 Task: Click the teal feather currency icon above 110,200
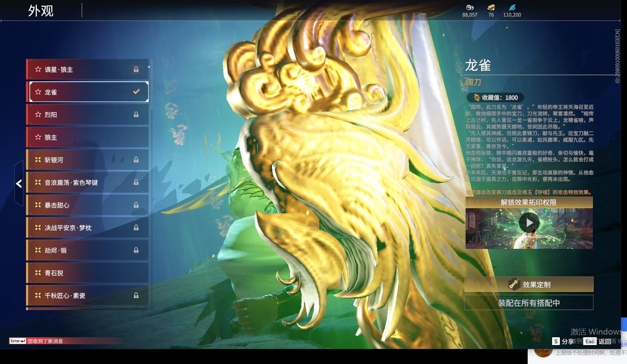tap(512, 7)
